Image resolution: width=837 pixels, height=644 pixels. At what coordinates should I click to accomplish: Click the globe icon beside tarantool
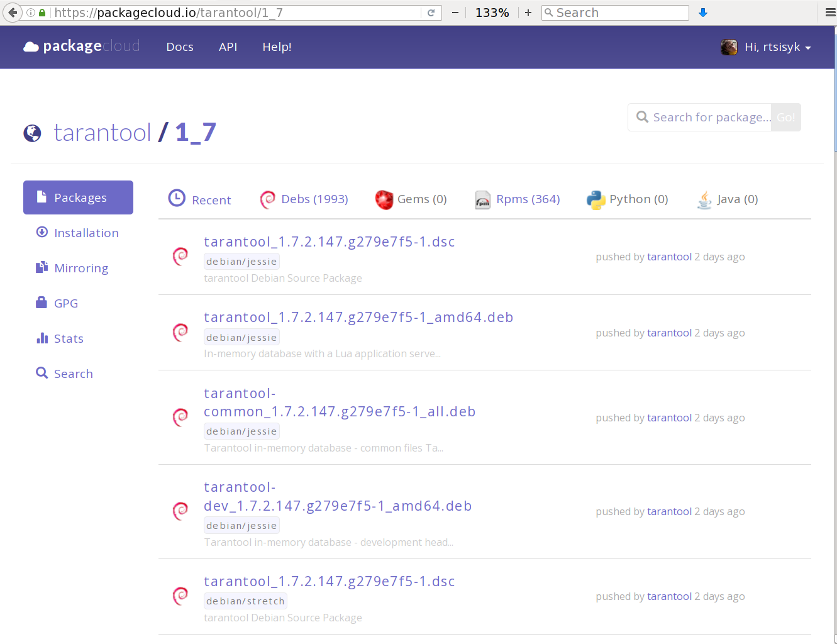(32, 133)
